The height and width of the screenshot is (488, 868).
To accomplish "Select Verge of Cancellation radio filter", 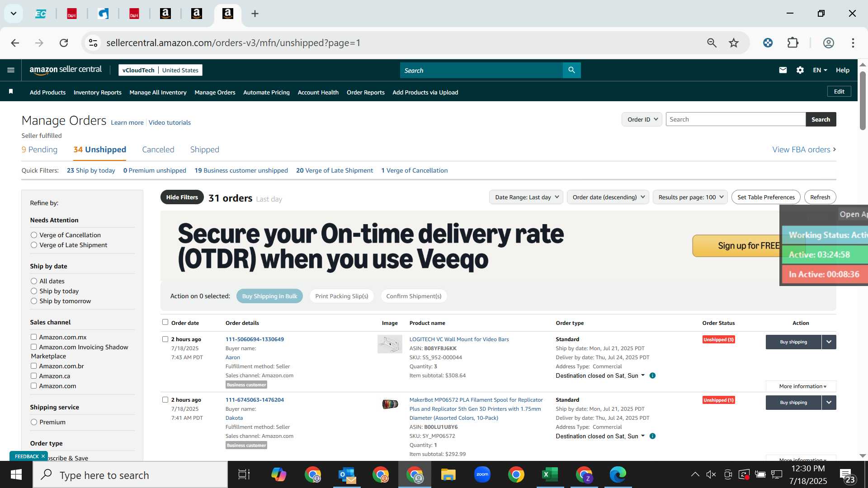I will [34, 235].
